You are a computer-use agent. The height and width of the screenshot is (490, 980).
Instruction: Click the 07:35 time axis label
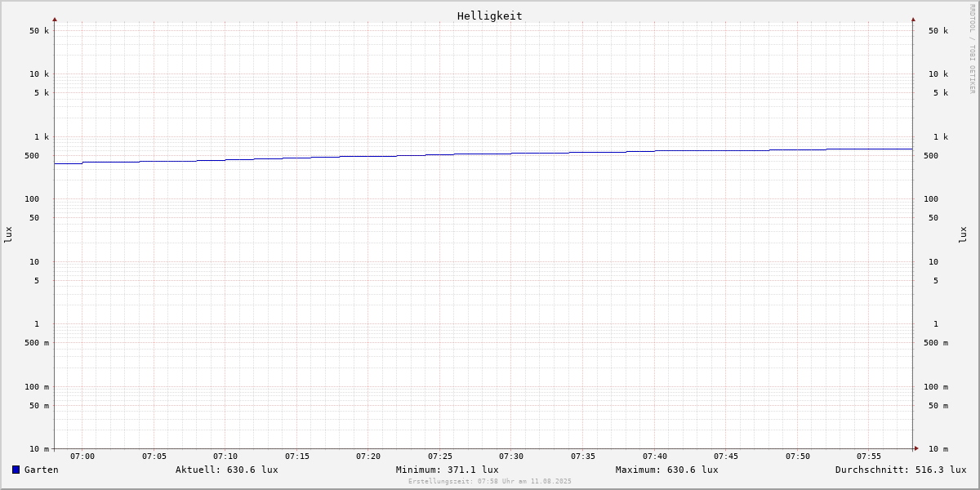click(x=583, y=457)
